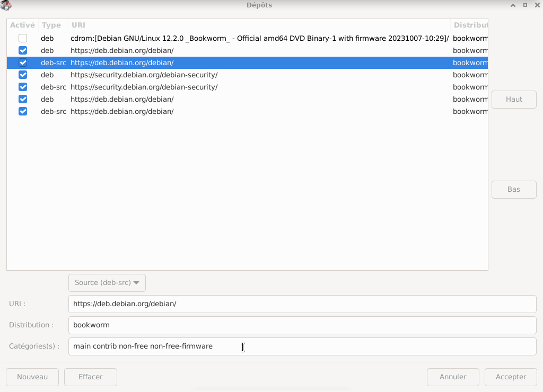543x392 pixels.
Task: Click the Bas button
Action: (x=514, y=190)
